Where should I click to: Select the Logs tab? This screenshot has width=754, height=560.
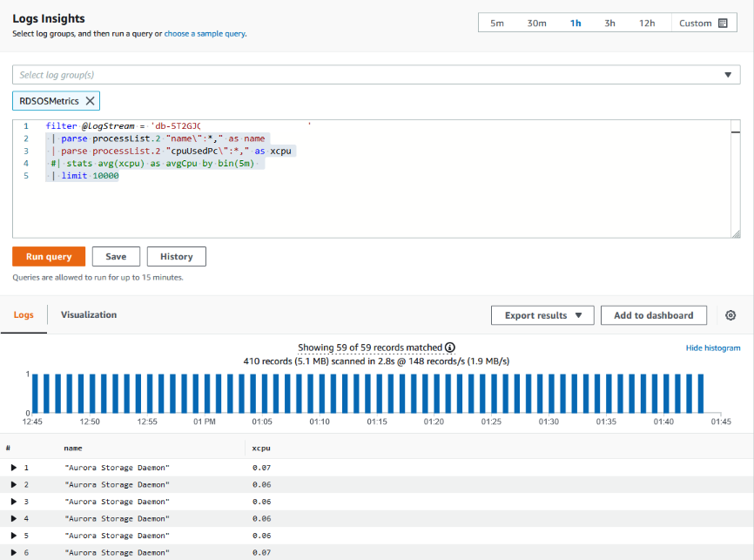tap(24, 314)
